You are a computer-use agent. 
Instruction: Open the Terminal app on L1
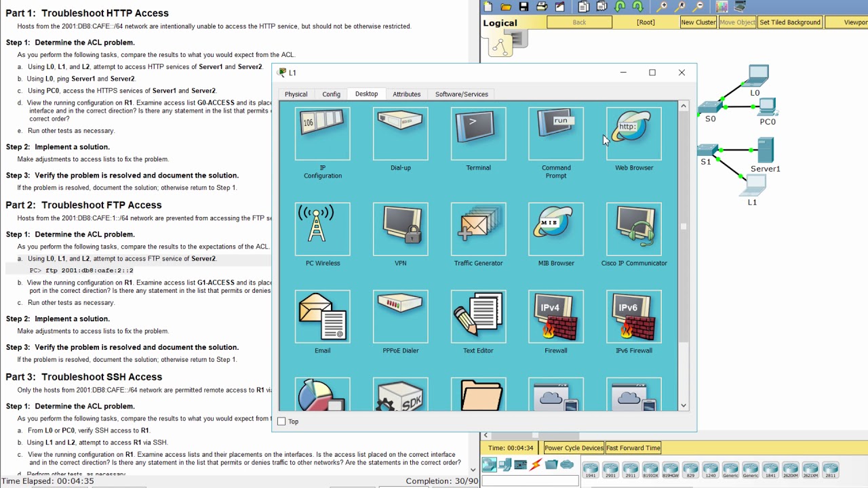pyautogui.click(x=478, y=134)
